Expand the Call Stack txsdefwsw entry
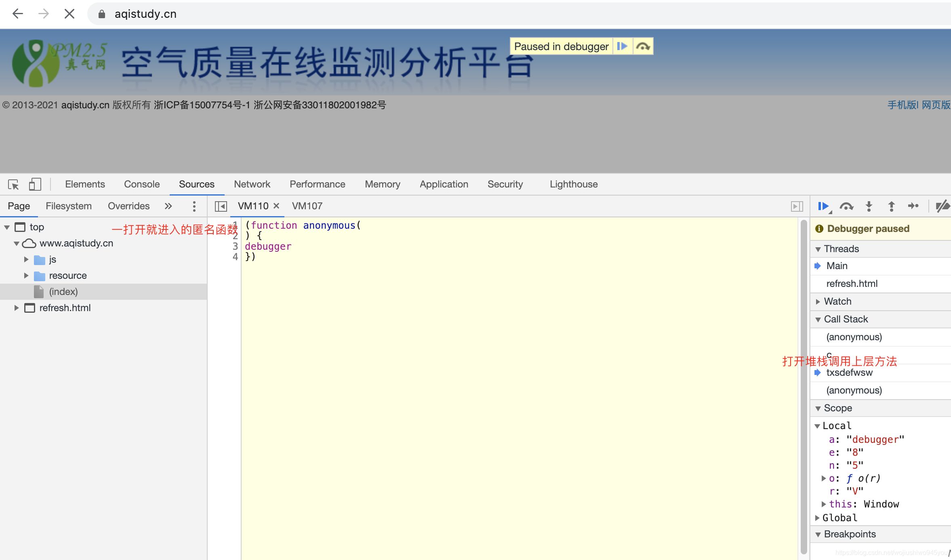 coord(850,372)
